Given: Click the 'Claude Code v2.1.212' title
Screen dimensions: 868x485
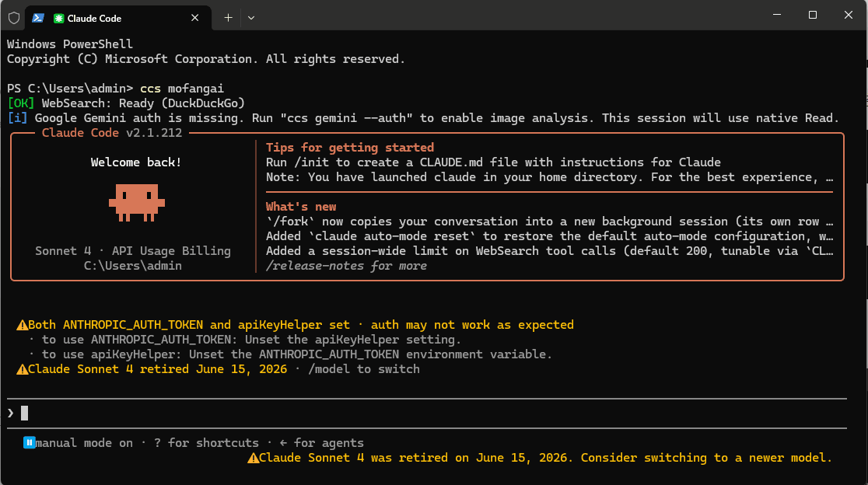Looking at the screenshot, I should [x=112, y=133].
